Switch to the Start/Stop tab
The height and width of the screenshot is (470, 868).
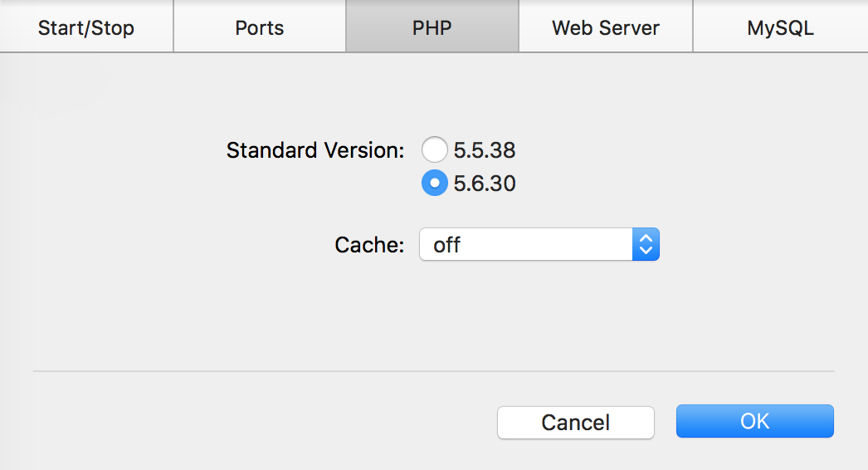86,27
